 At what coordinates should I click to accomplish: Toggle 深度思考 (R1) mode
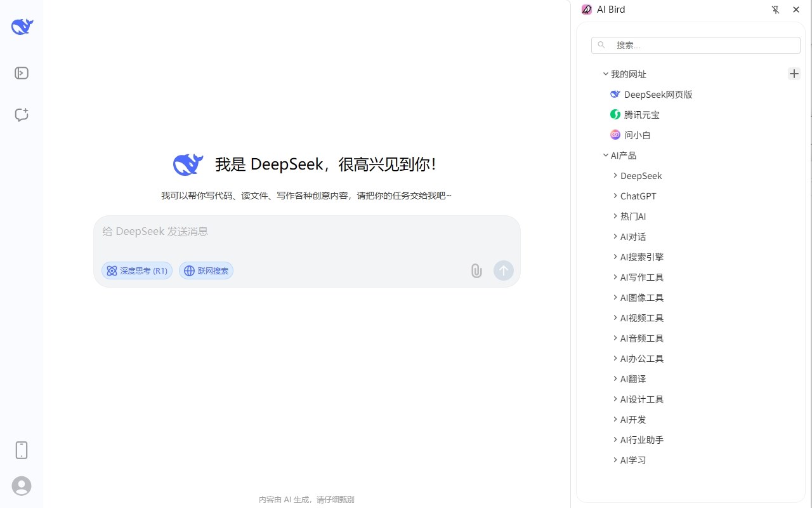click(x=137, y=271)
